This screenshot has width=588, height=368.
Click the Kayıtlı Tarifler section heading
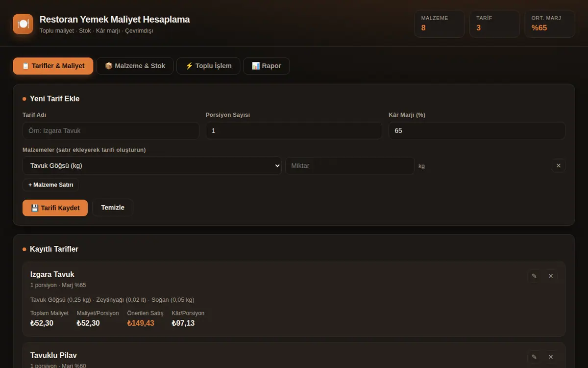[x=54, y=249]
